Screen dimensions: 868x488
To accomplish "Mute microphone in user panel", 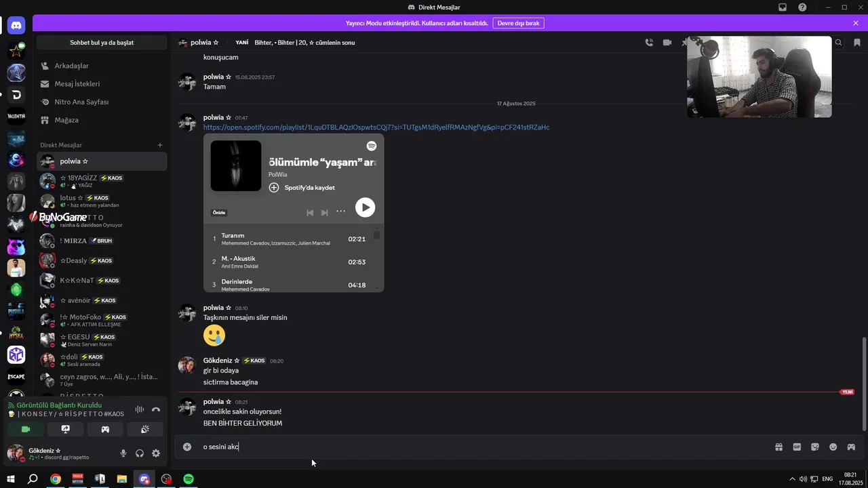I will tap(123, 453).
